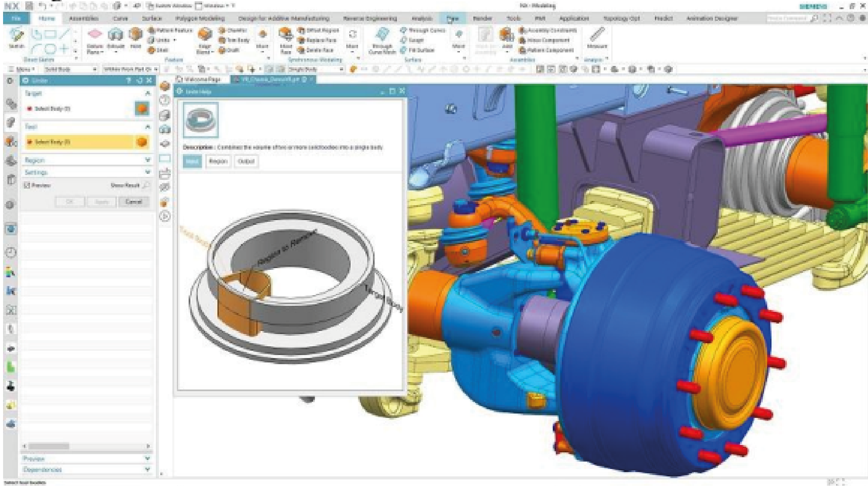The image size is (868, 486).
Task: Switch help view to Region
Action: 218,161
